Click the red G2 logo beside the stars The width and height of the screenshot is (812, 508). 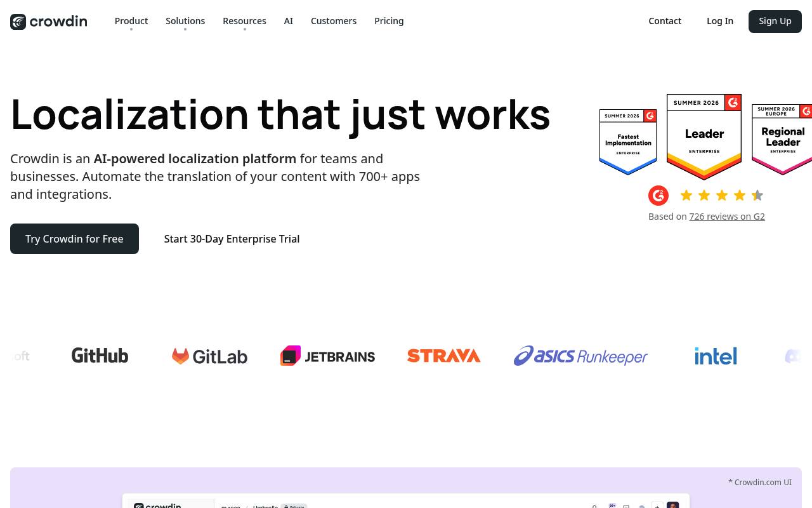658,196
